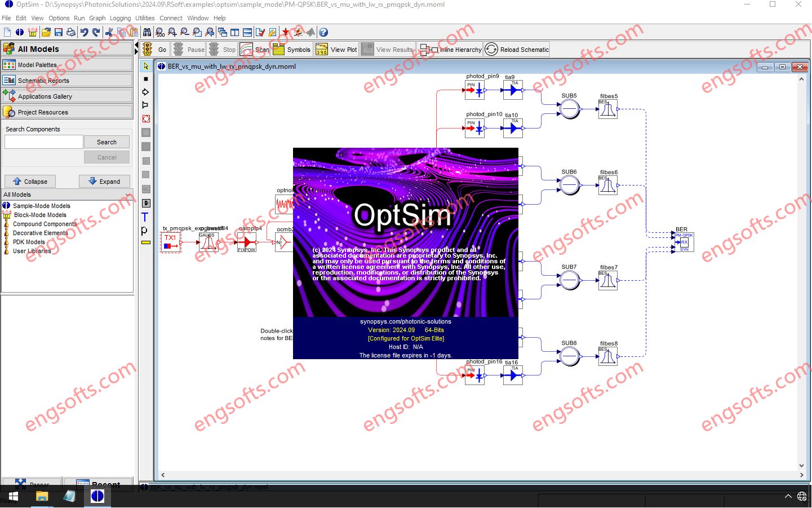
Task: Click the Expand button
Action: click(104, 182)
